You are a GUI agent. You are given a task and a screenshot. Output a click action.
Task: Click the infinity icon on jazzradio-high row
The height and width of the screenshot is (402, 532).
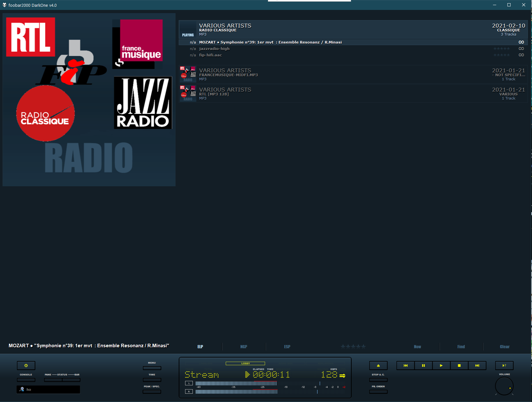[521, 49]
